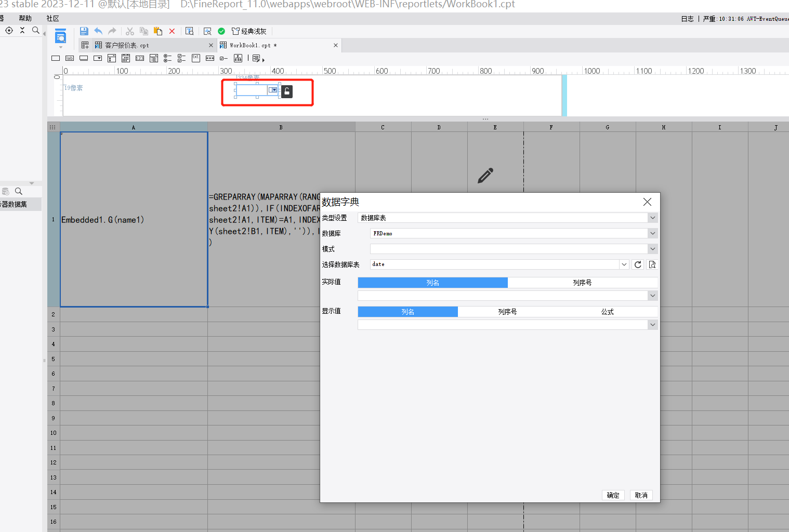Insert a text area widget
Viewport: 789px width, 532px height.
196,58
